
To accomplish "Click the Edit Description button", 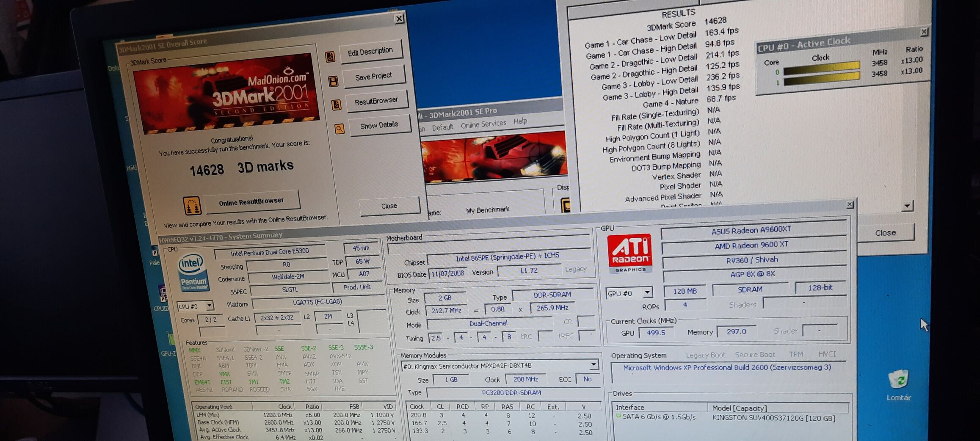I will [370, 52].
